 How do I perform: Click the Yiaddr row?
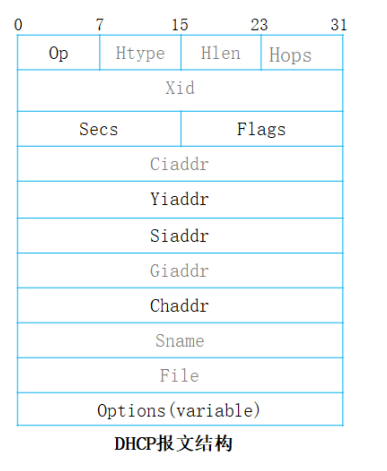[180, 200]
